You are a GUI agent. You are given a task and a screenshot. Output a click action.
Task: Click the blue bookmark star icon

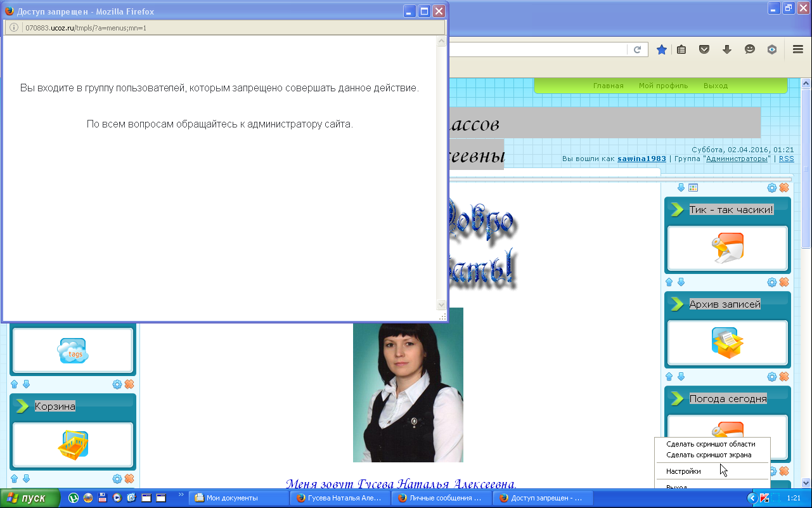[661, 49]
